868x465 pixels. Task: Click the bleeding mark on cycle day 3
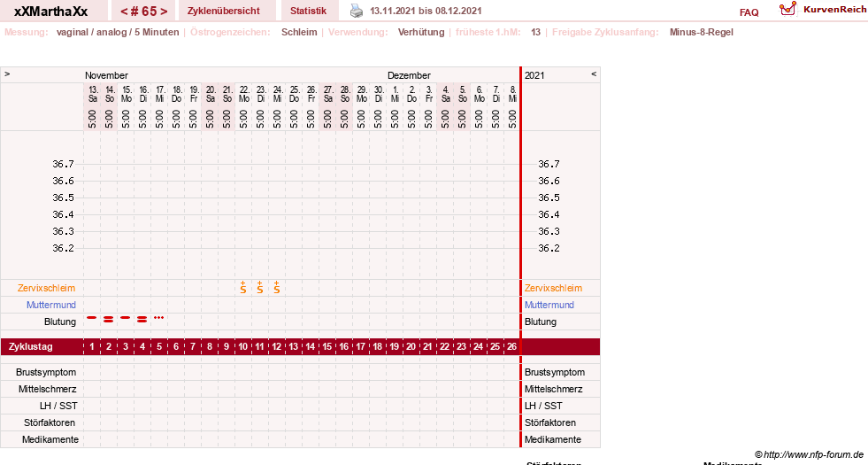(126, 318)
